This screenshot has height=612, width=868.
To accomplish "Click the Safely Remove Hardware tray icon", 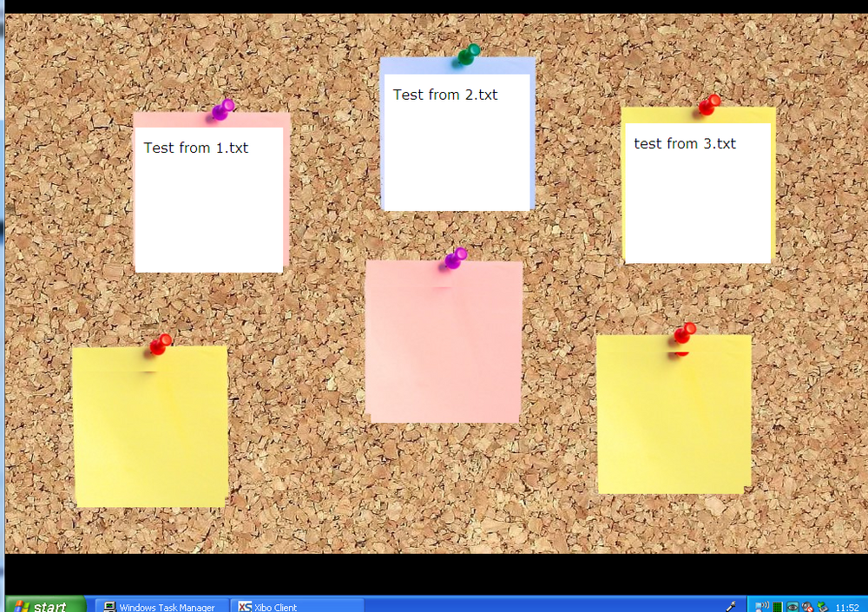I will 823,607.
